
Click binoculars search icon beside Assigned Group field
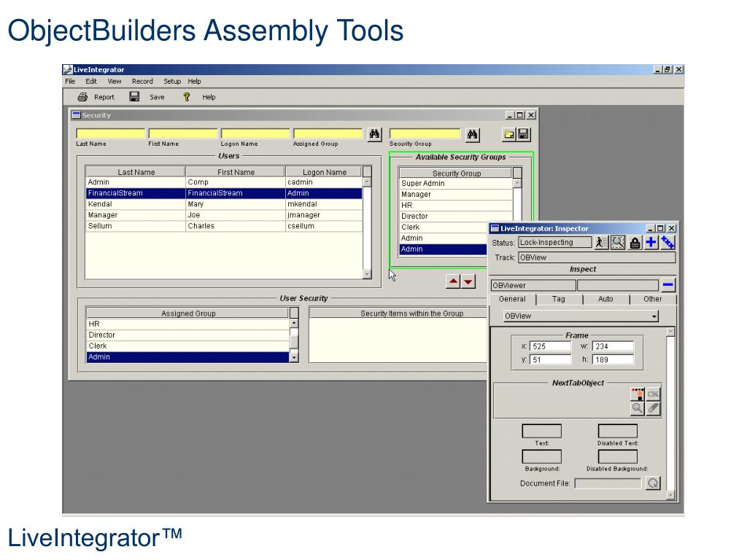pyautogui.click(x=374, y=134)
